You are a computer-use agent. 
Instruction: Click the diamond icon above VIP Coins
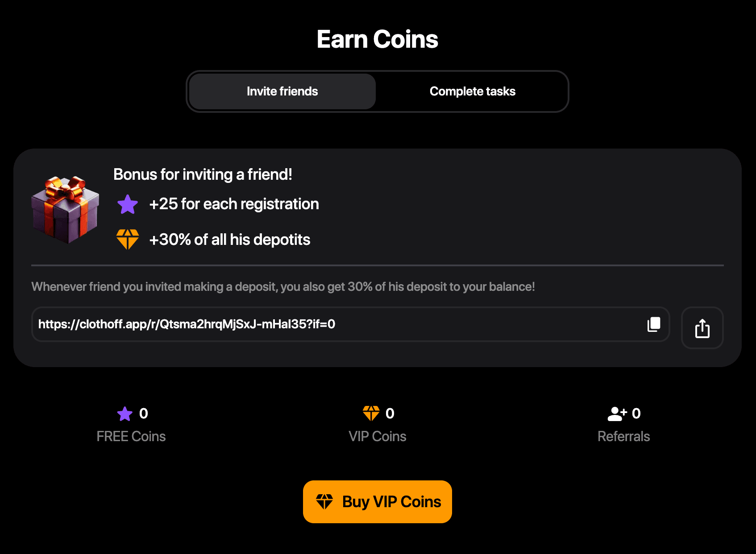[x=371, y=413]
